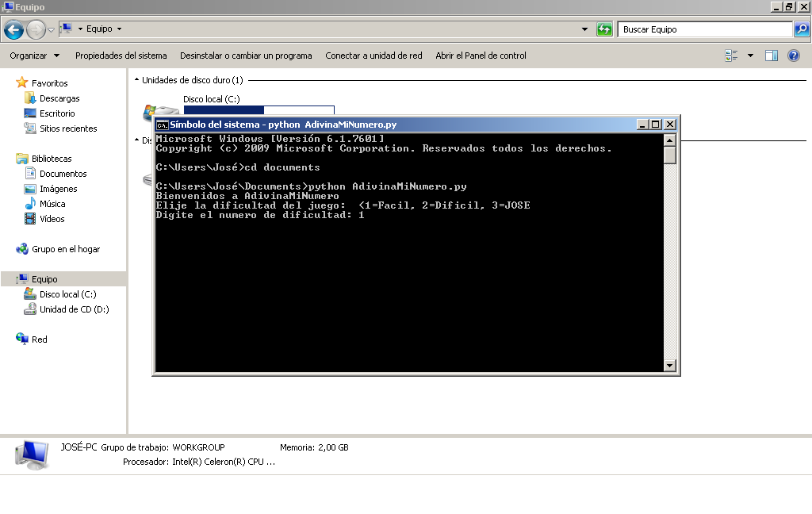Click the Música note icon
812x514 pixels.
tap(30, 203)
